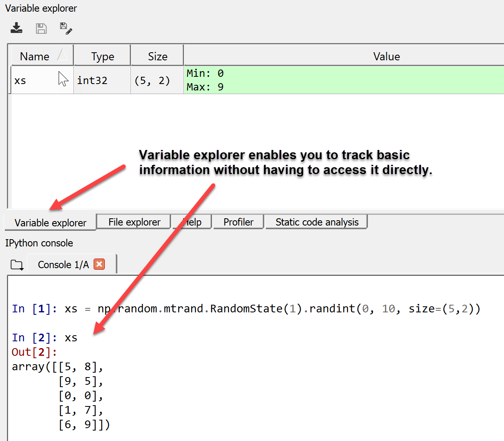This screenshot has height=441, width=504.
Task: Open Static code analysis tab
Action: point(316,222)
